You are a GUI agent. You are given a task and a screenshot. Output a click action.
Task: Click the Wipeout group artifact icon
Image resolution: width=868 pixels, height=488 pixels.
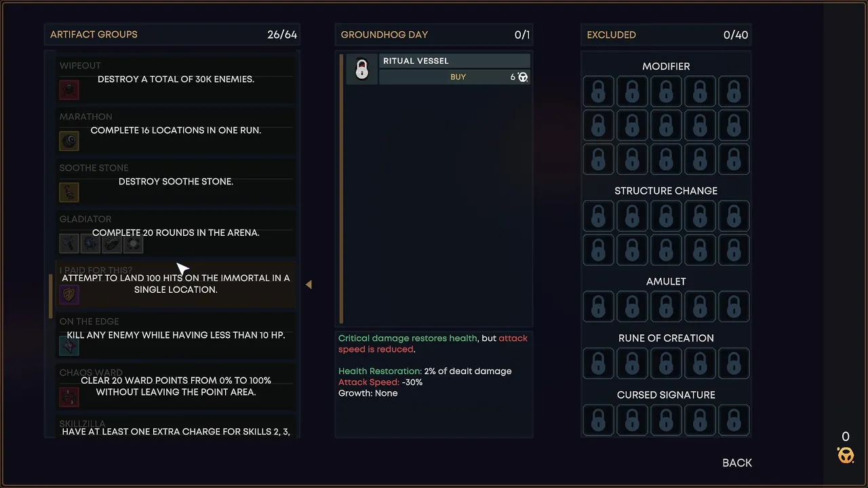[69, 89]
